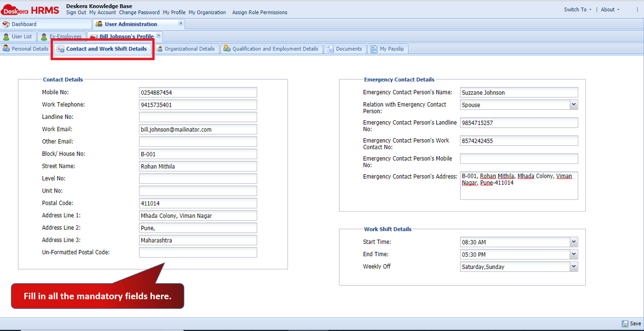Click Assign Role Permissions link
The height and width of the screenshot is (331, 644).
260,12
